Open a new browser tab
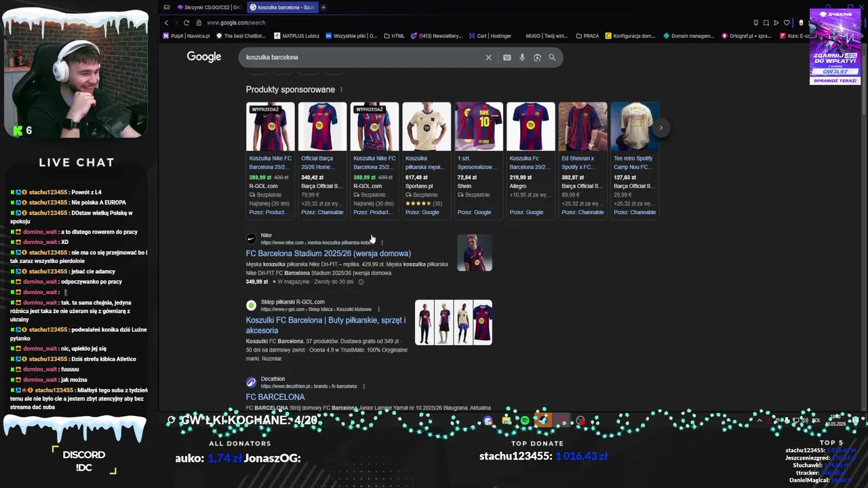 pos(323,7)
